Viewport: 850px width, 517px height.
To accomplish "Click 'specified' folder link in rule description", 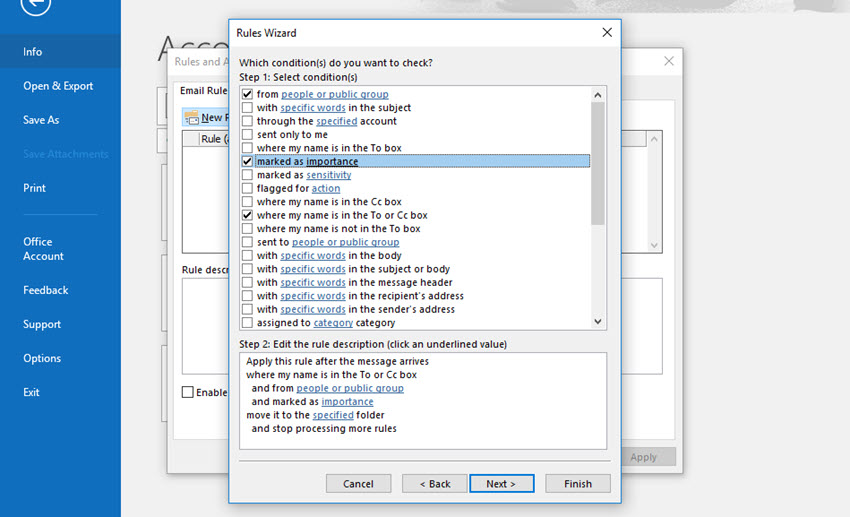I will click(x=333, y=415).
